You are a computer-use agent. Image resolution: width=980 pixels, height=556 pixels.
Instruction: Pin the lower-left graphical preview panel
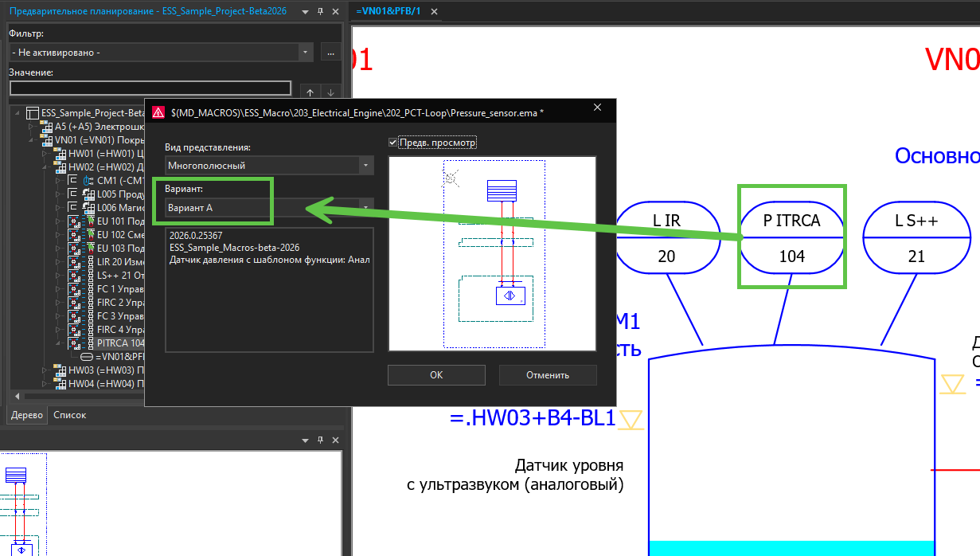(320, 440)
